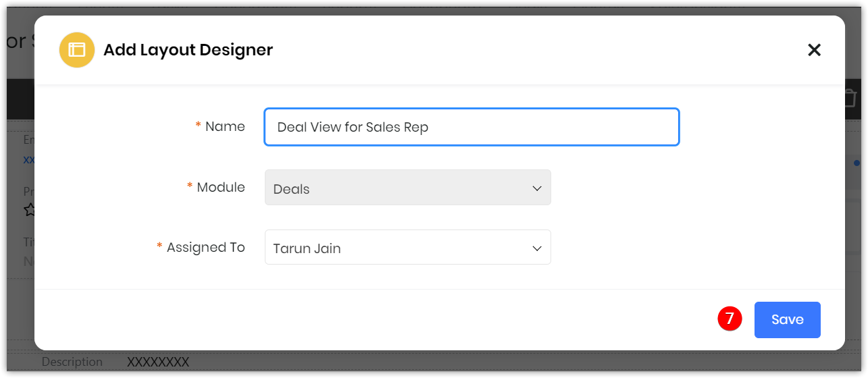Screen dimensions: 868x378
Task: Click the Module dropdown chevron arrow
Action: (537, 188)
